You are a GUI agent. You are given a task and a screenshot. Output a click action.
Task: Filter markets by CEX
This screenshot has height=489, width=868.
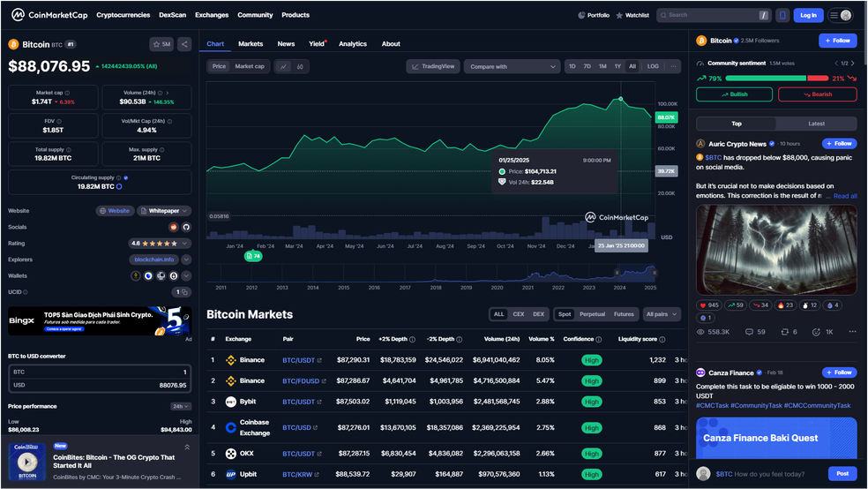[519, 314]
